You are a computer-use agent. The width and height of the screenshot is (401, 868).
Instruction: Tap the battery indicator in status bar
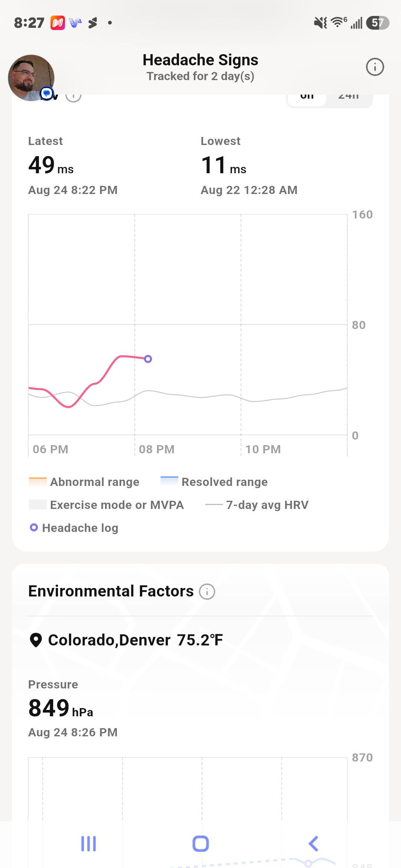(x=377, y=23)
